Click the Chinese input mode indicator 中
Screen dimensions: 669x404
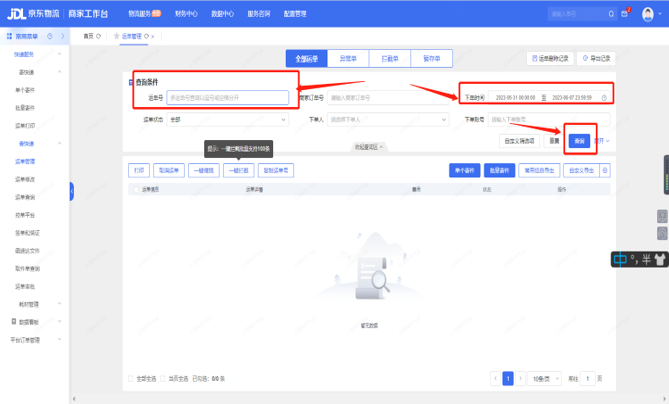click(620, 259)
